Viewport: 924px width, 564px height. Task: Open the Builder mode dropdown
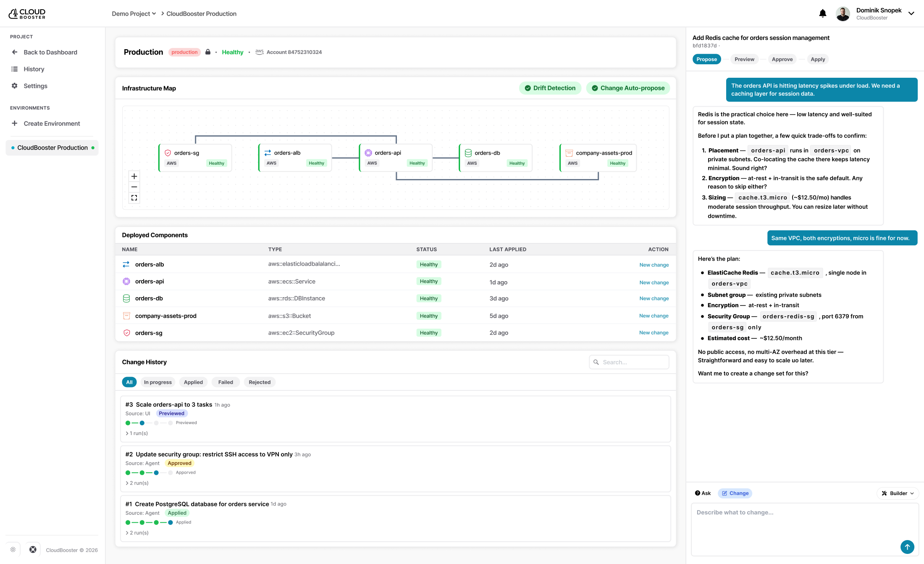898,493
